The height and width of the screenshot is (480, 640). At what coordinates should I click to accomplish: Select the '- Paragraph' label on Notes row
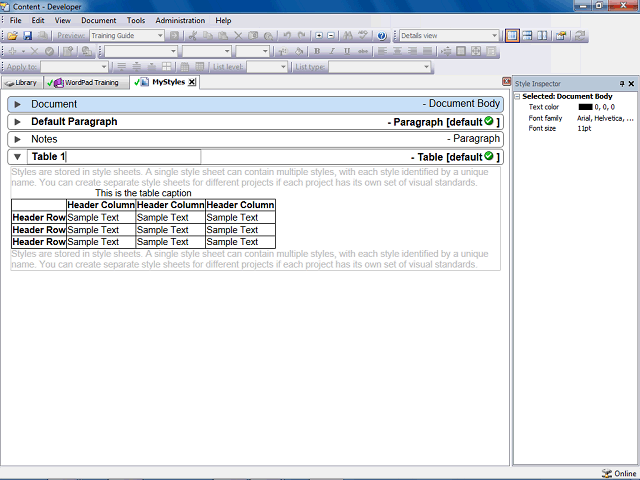click(x=473, y=139)
